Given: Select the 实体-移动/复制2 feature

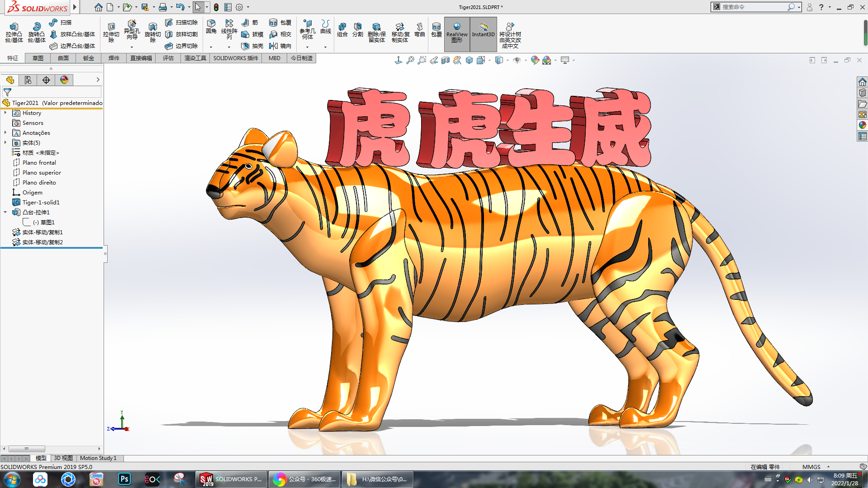Looking at the screenshot, I should point(38,242).
